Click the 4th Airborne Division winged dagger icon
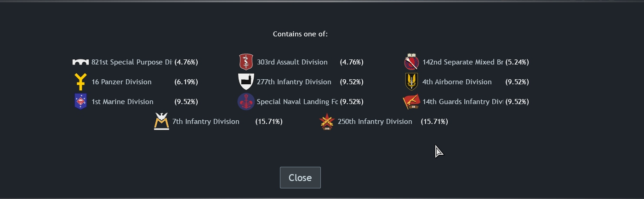The image size is (644, 199). coord(411,82)
